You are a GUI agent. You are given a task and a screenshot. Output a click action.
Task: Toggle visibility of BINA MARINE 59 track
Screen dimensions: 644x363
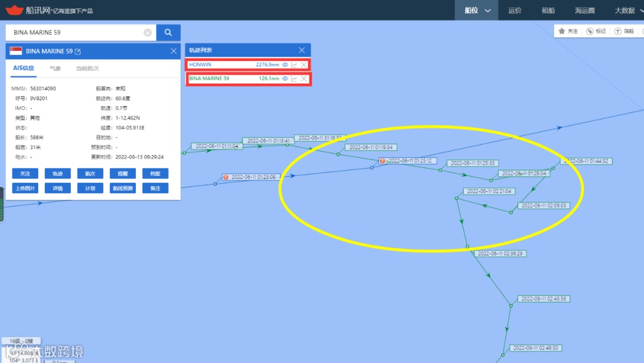[285, 79]
